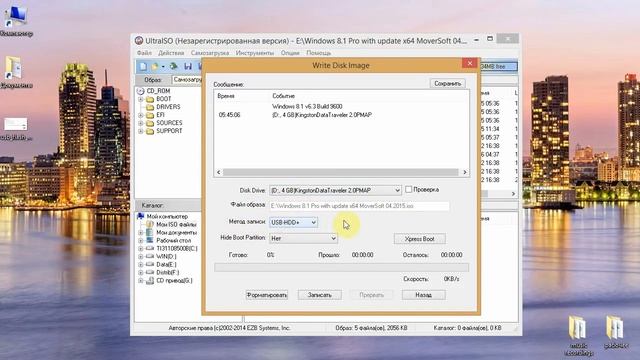Select Рабочий стол in catalog tree
This screenshot has width=640, height=360.
[x=173, y=240]
